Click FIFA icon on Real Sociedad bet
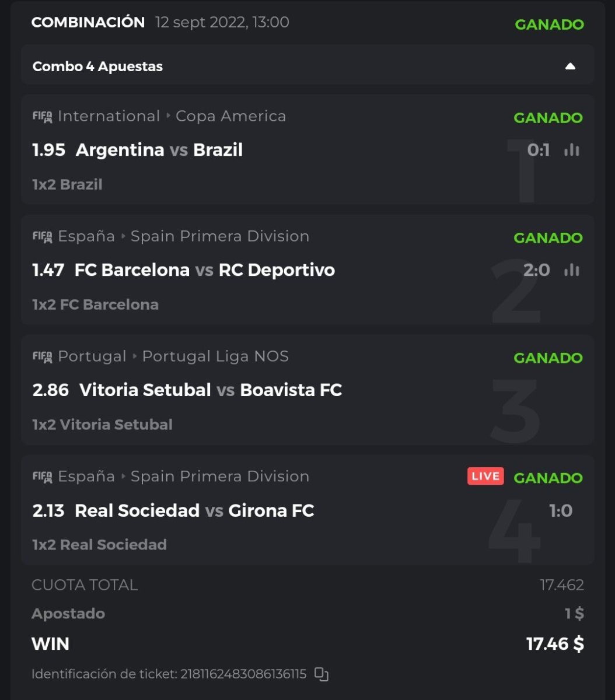 (42, 477)
